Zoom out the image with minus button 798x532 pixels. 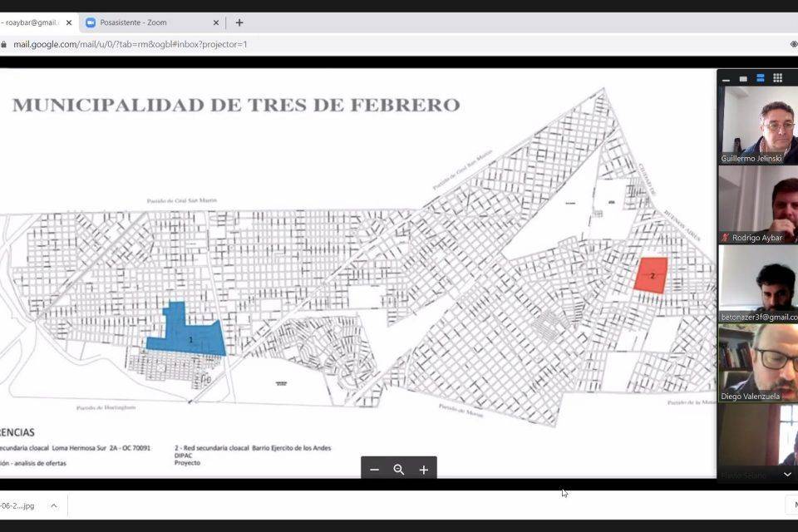[375, 470]
